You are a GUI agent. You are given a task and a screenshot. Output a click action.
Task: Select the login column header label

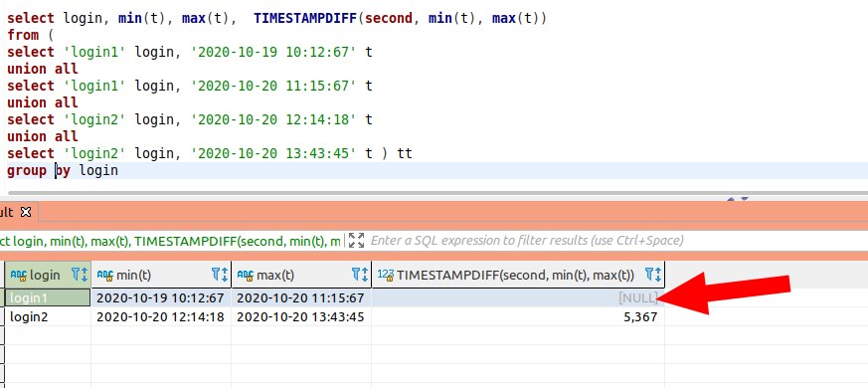pyautogui.click(x=45, y=275)
